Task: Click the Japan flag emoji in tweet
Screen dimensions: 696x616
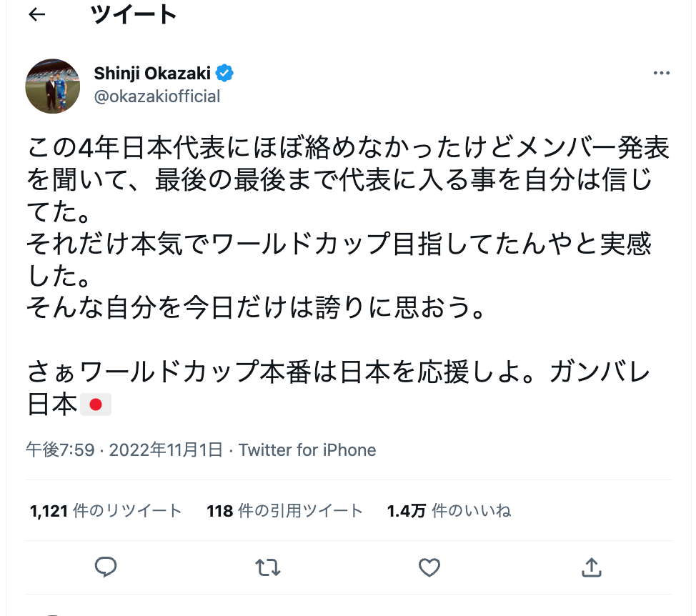Action: coord(96,405)
